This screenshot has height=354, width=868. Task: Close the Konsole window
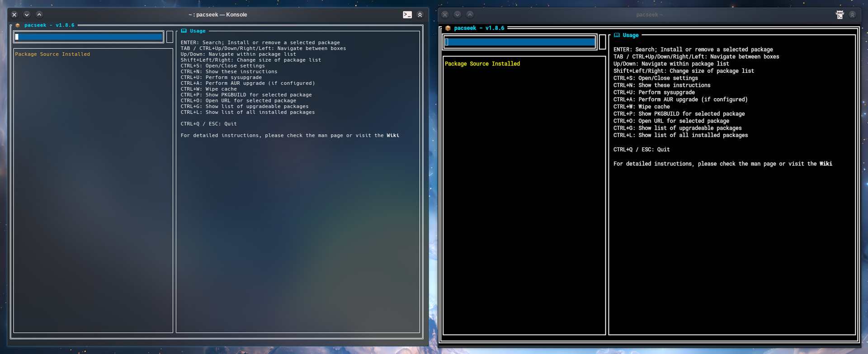click(14, 14)
